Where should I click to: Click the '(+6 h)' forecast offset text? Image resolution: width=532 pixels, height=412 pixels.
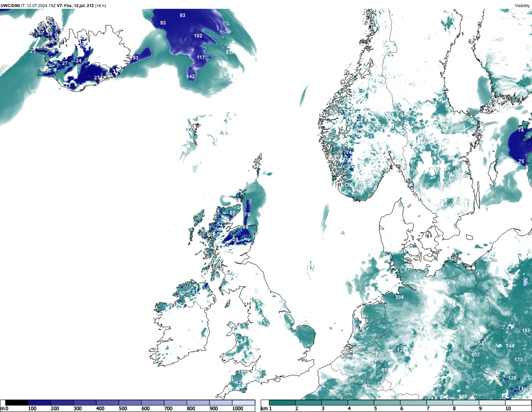click(101, 6)
